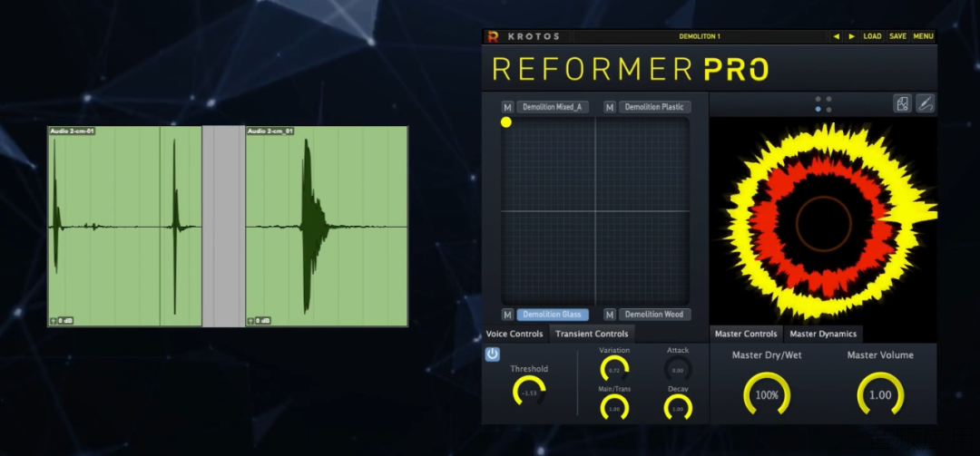Switch to the Master Controls tab
Image resolution: width=980 pixels, height=456 pixels.
746,335
